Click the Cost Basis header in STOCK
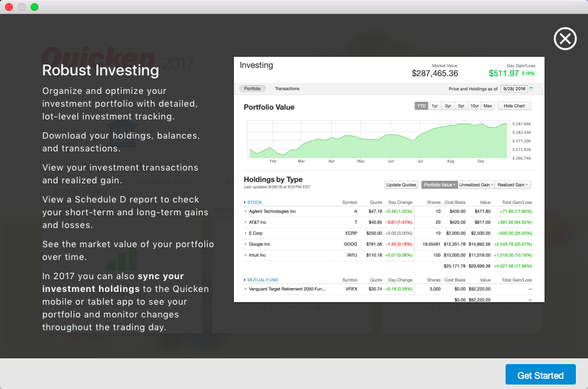Screen dimensions: 588x389 coord(455,202)
